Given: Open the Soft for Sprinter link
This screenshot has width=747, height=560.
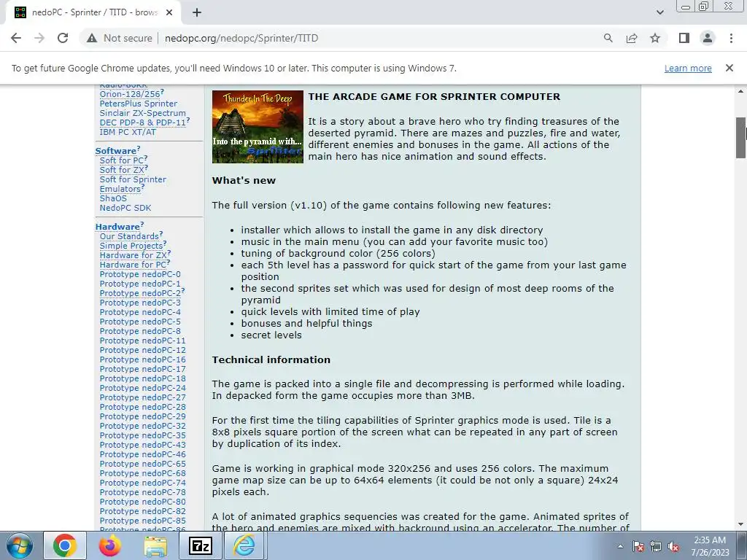Looking at the screenshot, I should click(x=133, y=179).
